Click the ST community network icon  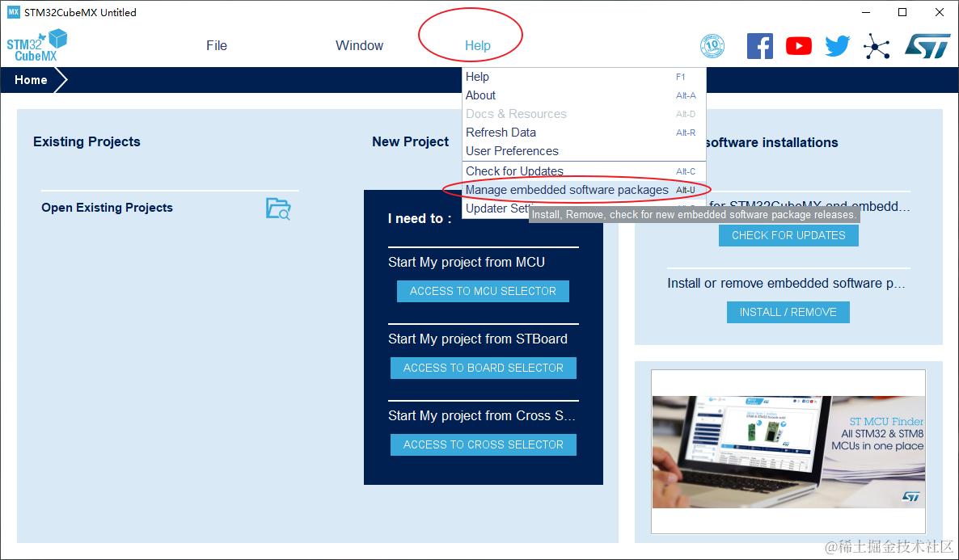tap(877, 46)
